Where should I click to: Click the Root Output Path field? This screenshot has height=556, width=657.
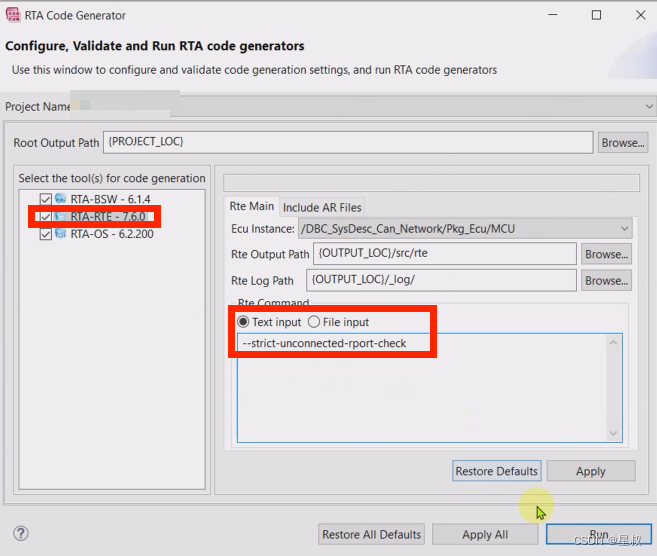348,142
